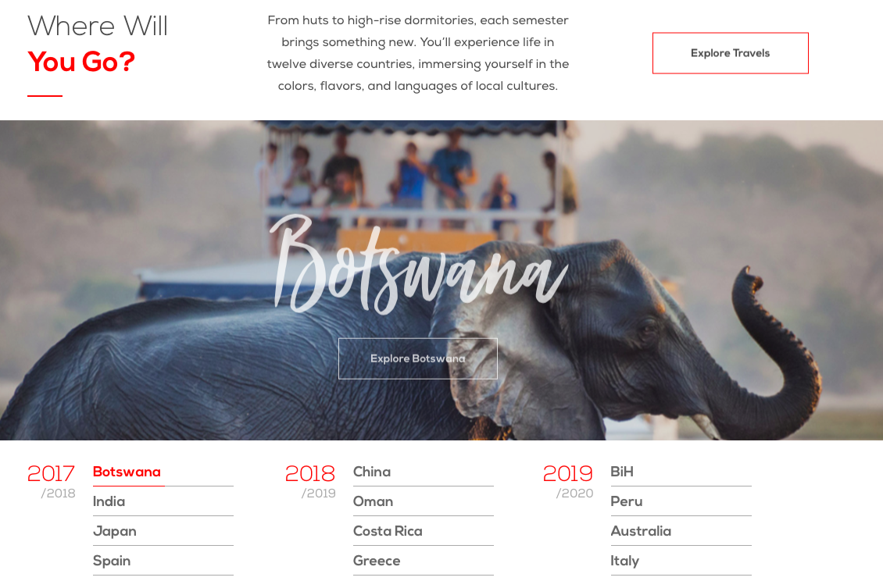This screenshot has width=883, height=588.
Task: Select Peru from the 2019/2020 list
Action: (x=626, y=501)
